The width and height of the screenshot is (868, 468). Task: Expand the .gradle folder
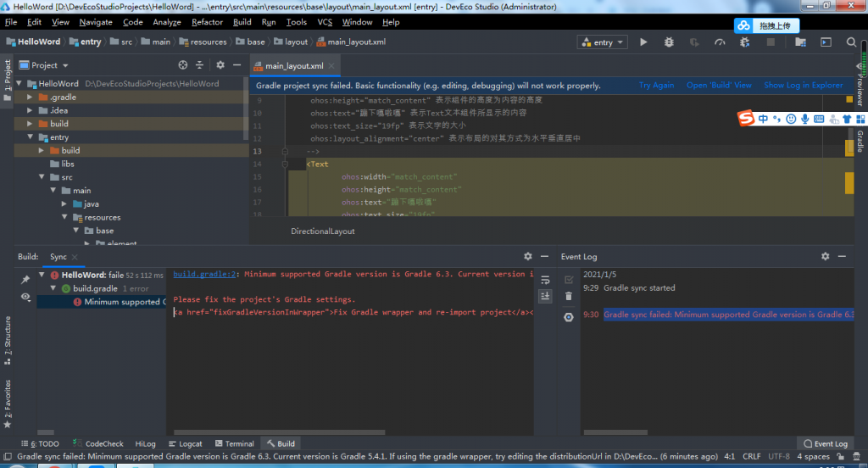tap(30, 97)
